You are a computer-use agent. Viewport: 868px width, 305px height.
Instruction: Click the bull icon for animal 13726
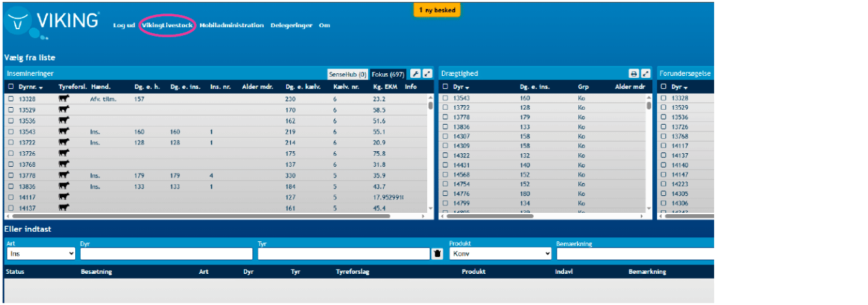click(x=64, y=153)
